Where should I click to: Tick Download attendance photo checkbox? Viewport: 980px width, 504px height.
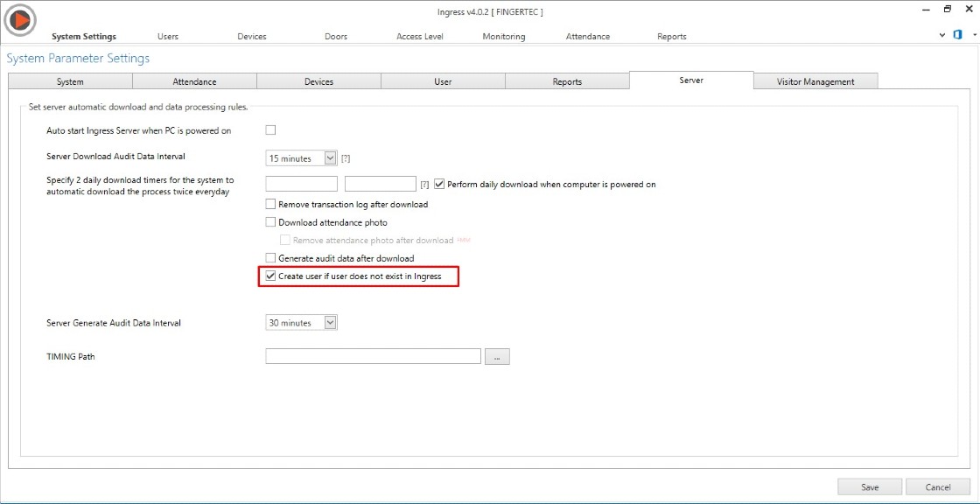pos(270,222)
